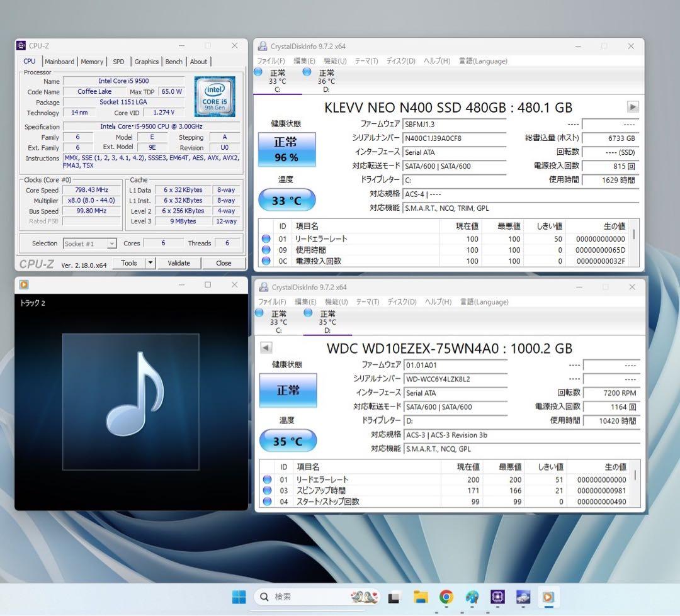The height and width of the screenshot is (616, 680).
Task: Open ファイル(F) menu in lower CrystalDiskInfo
Action: 273,302
